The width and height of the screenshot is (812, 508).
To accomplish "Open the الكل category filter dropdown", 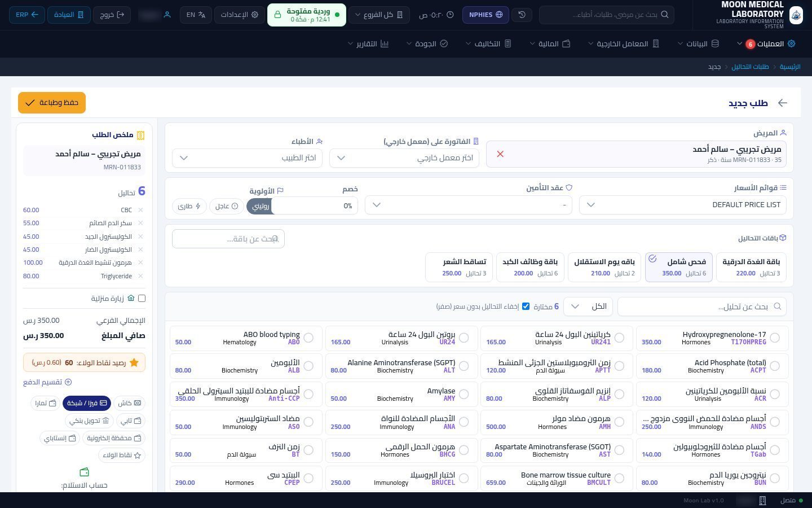I will click(x=588, y=306).
